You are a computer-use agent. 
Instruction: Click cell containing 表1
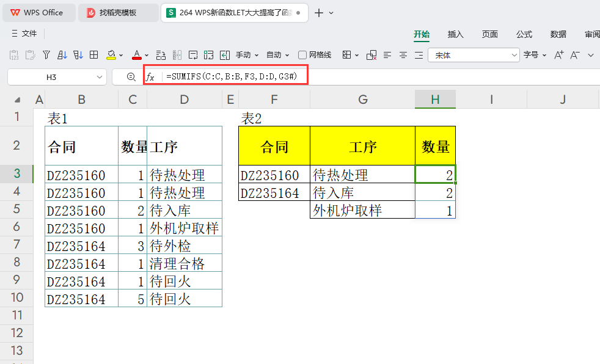pos(81,118)
